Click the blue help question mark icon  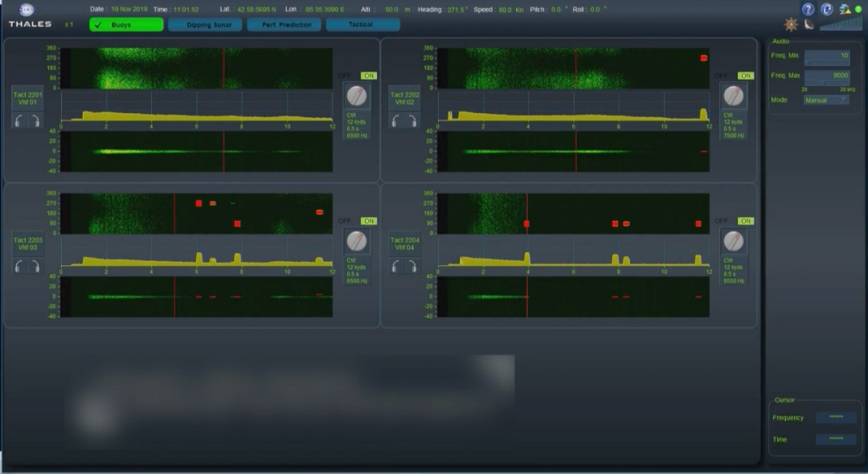[x=808, y=10]
